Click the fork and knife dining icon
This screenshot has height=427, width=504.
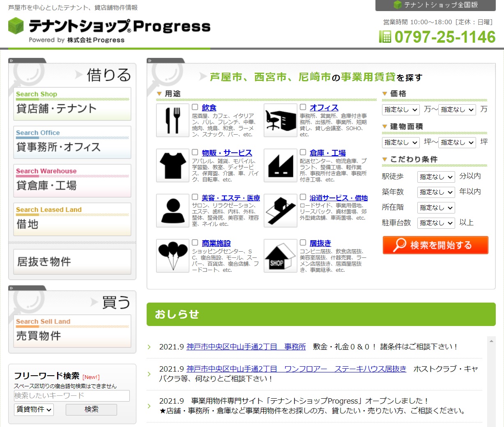click(x=173, y=120)
